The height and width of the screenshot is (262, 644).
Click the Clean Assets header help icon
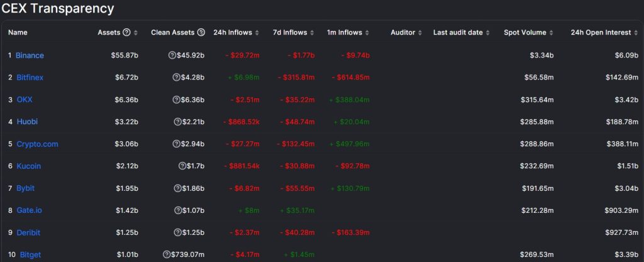201,33
